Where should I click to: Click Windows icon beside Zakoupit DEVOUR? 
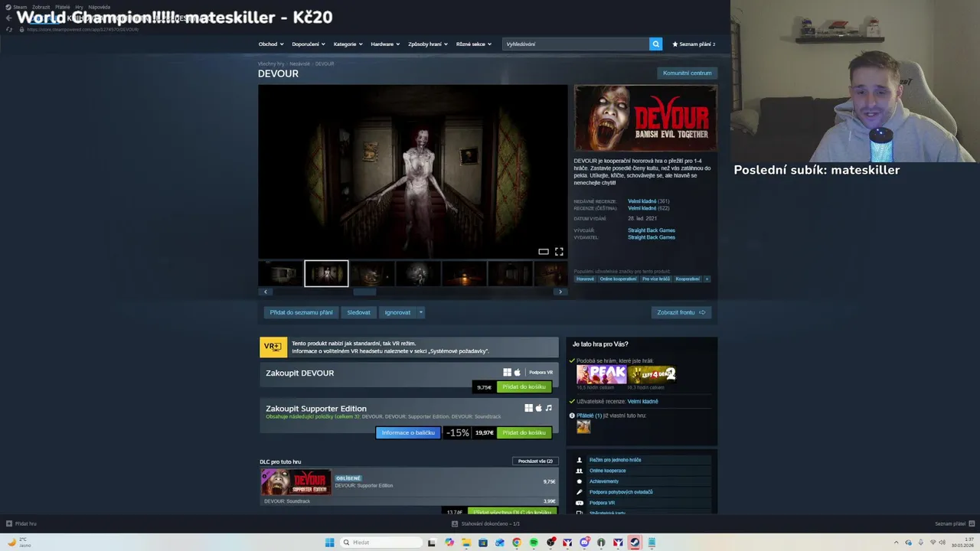pyautogui.click(x=507, y=373)
